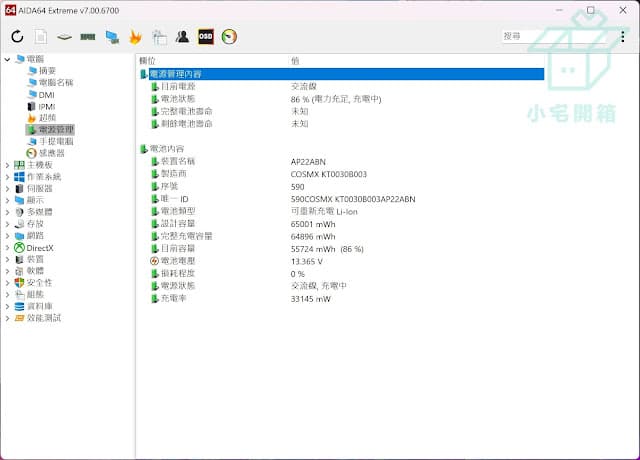The width and height of the screenshot is (640, 460).
Task: Click the value 65001 mWh
Action: point(313,224)
